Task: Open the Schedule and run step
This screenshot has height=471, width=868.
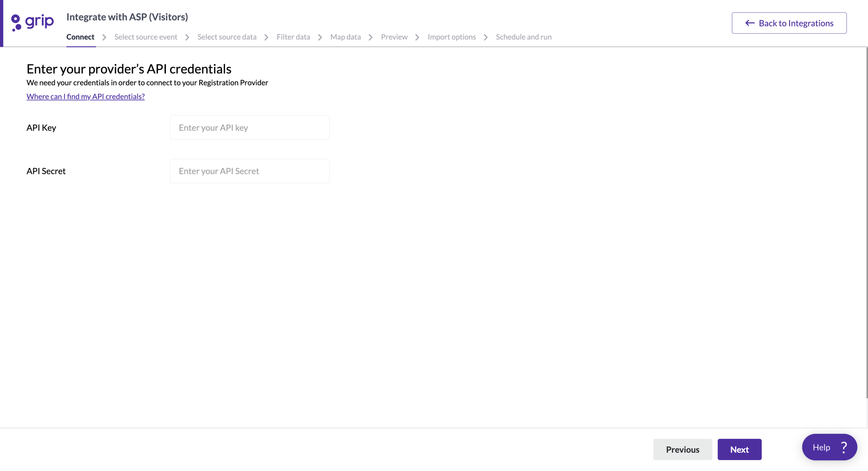Action: click(523, 37)
